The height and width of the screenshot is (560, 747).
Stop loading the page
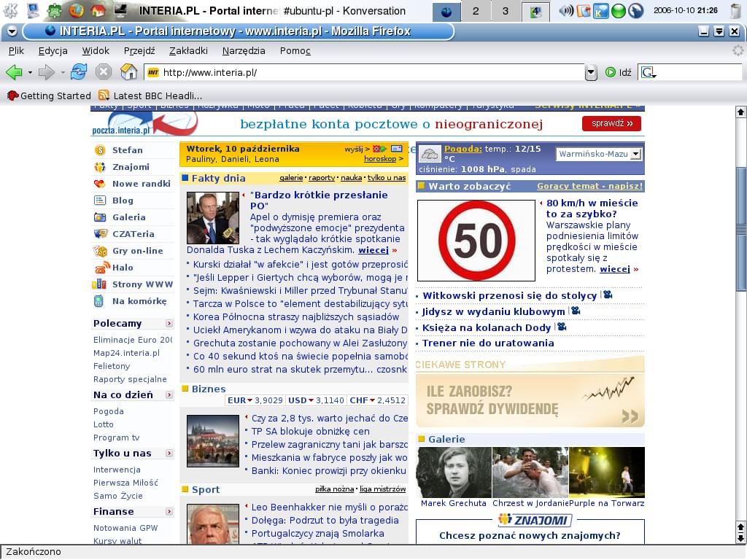pos(104,72)
